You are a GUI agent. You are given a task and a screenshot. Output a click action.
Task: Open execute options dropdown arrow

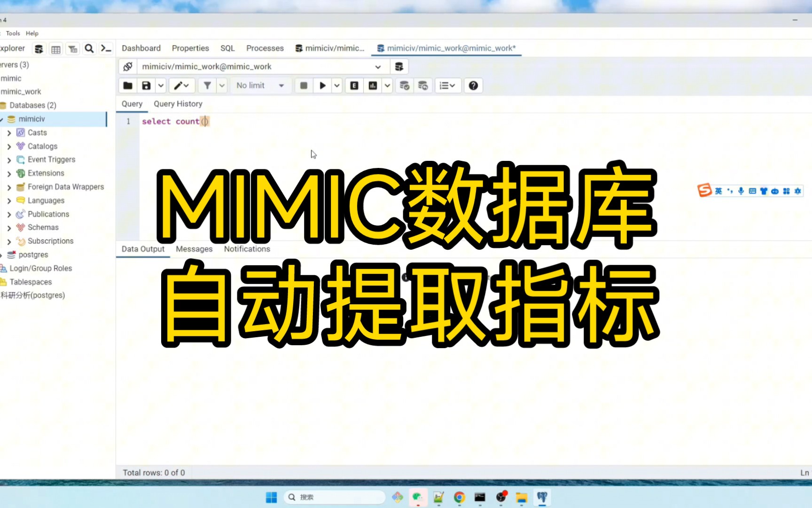point(337,86)
